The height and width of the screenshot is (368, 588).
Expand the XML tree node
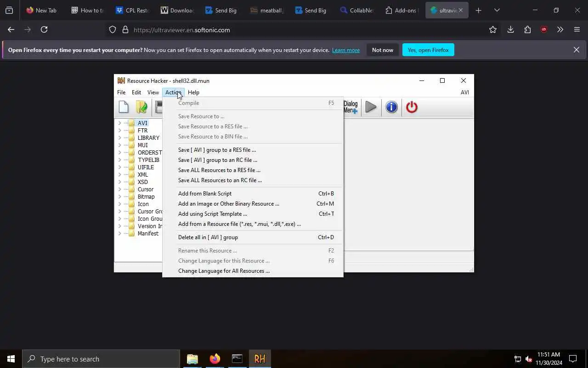[119, 175]
